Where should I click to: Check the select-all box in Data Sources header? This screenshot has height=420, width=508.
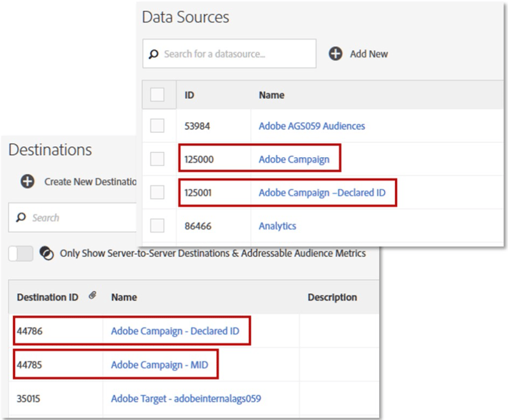(x=157, y=95)
